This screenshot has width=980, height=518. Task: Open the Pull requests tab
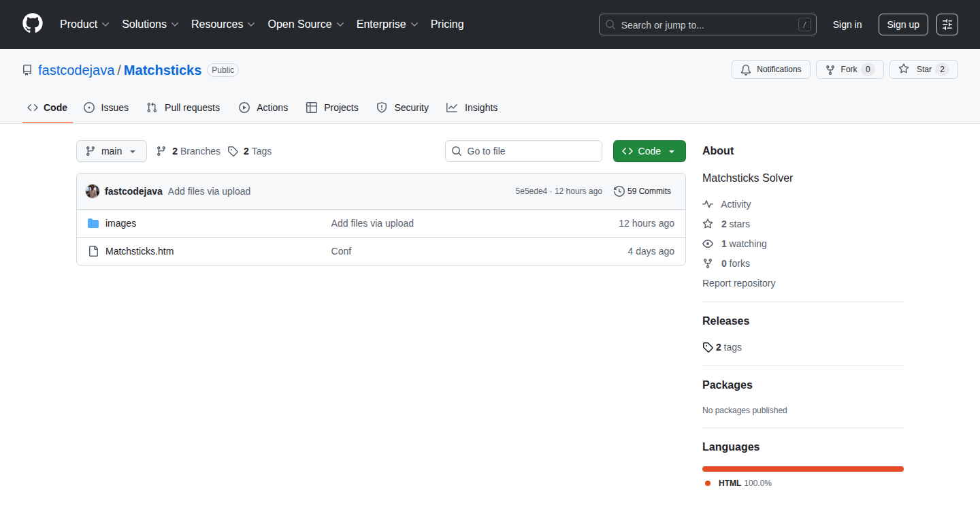(183, 108)
